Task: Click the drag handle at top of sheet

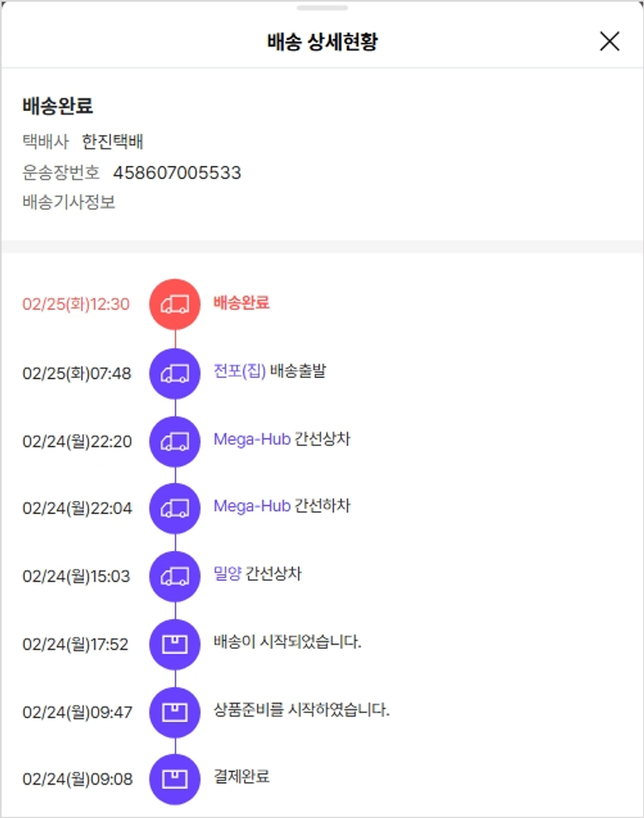Action: tap(322, 8)
